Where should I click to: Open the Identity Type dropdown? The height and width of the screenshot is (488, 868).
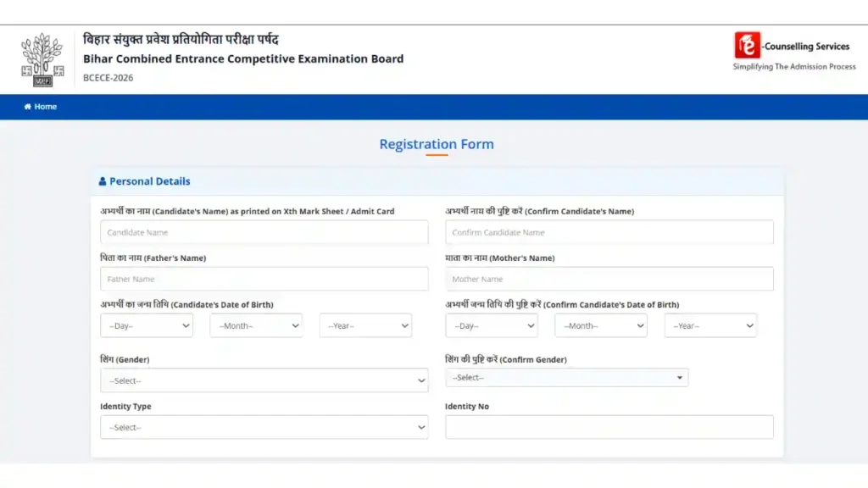(x=264, y=427)
